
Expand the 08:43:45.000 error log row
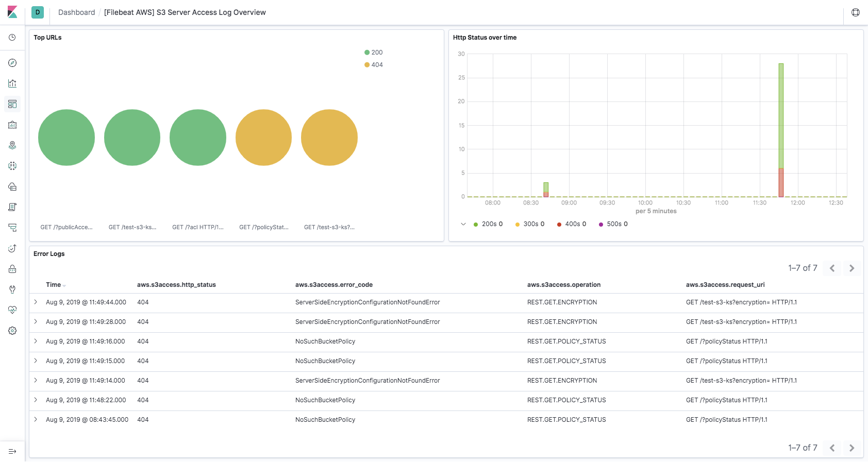[x=36, y=420]
